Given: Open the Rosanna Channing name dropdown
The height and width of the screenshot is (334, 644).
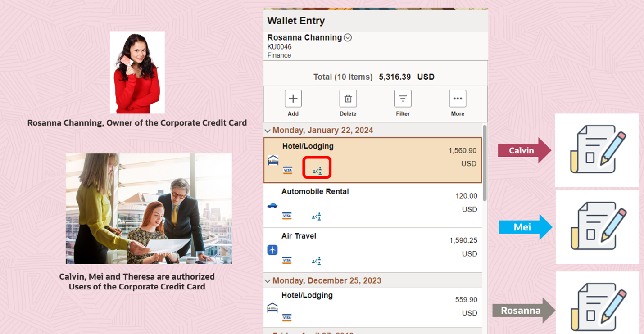Looking at the screenshot, I should (347, 37).
